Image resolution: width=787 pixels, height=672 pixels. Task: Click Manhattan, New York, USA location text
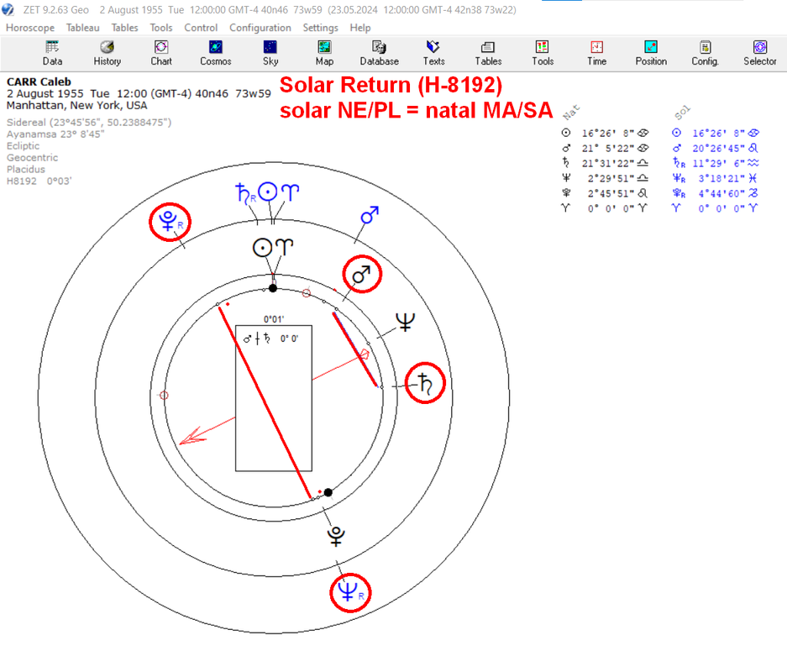76,105
